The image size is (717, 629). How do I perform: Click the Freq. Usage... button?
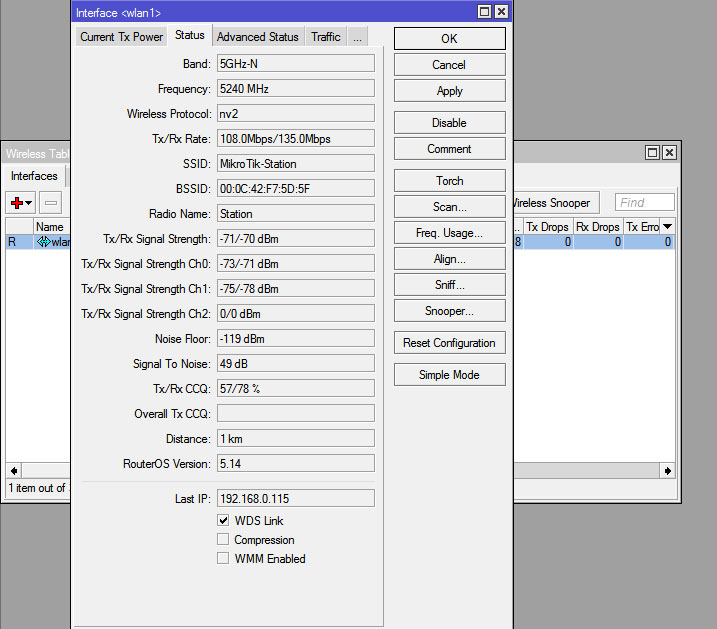(x=449, y=233)
